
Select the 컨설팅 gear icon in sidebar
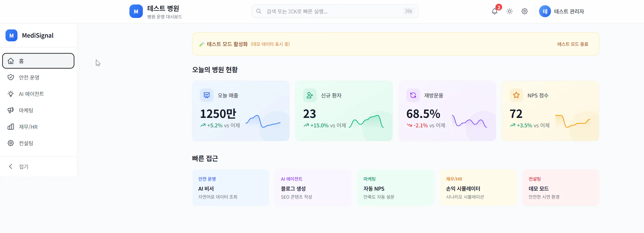coord(11,143)
